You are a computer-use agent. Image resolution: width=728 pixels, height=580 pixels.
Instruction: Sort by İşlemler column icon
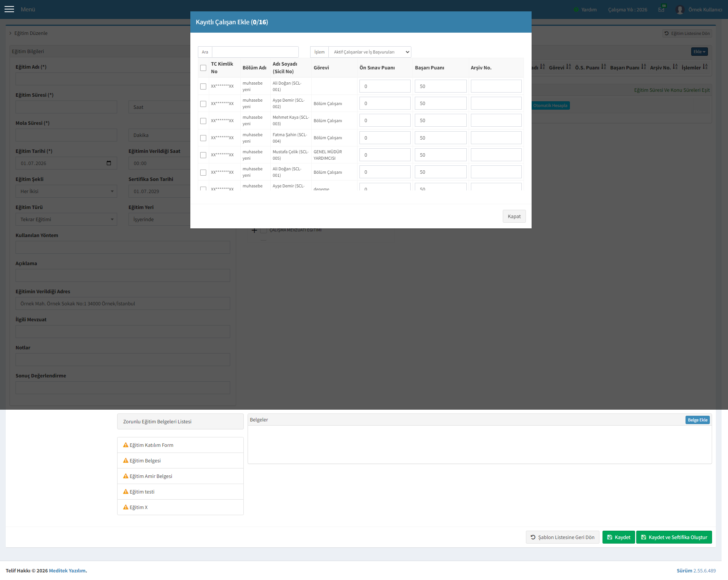click(x=705, y=67)
